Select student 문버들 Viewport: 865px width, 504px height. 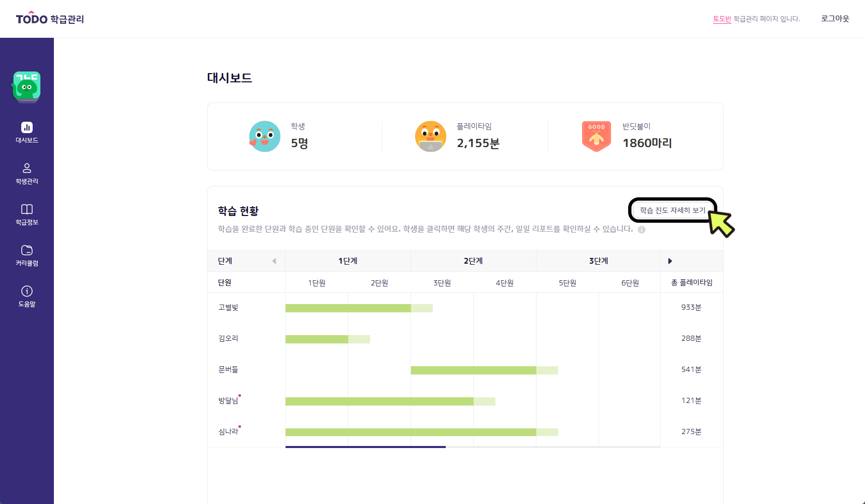228,369
